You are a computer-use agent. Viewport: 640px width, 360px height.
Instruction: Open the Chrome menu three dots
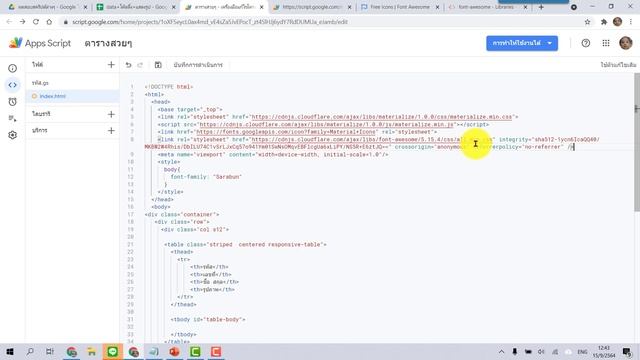click(631, 22)
